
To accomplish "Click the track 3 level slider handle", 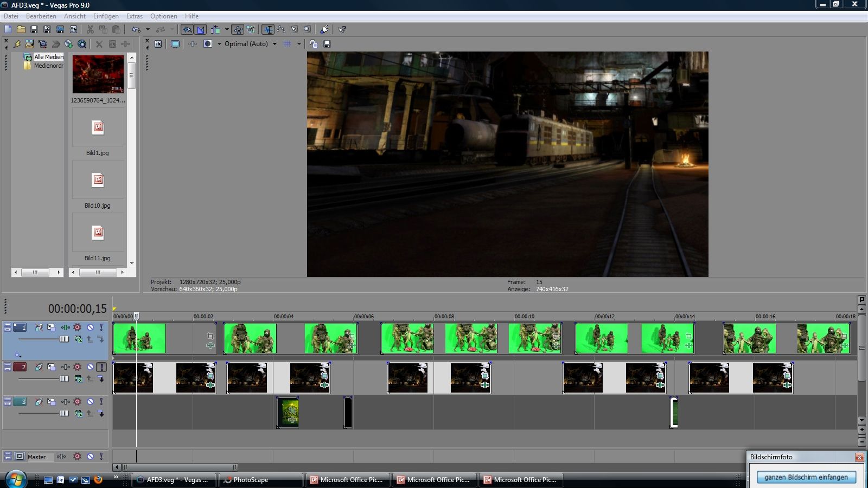I will tap(64, 413).
